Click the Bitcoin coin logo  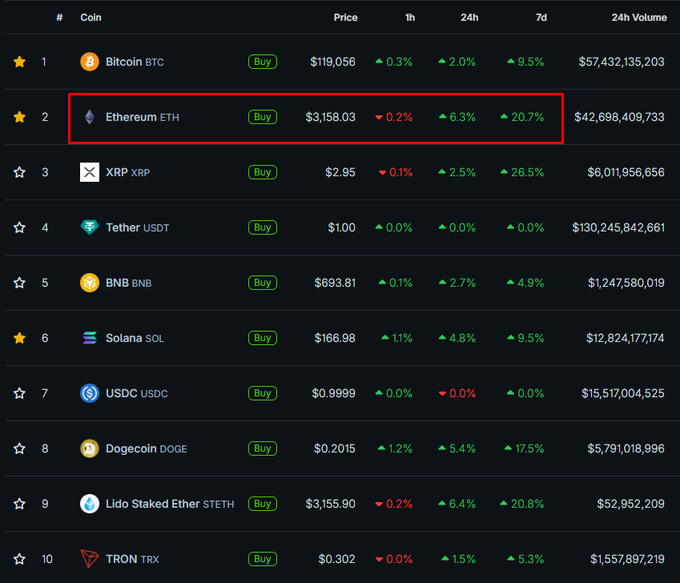tap(89, 62)
